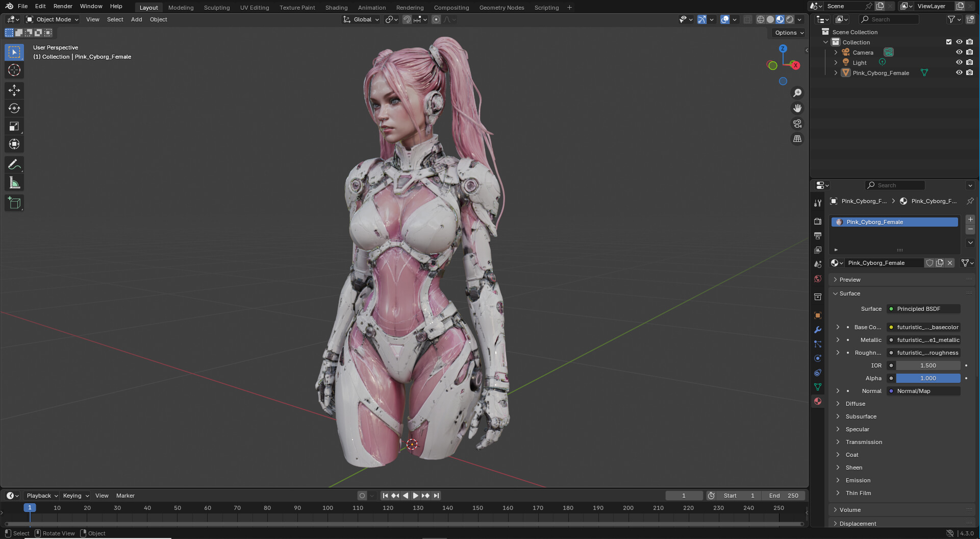The width and height of the screenshot is (980, 539).
Task: Hide Pink_Cyborg_Female in viewport
Action: (x=959, y=72)
